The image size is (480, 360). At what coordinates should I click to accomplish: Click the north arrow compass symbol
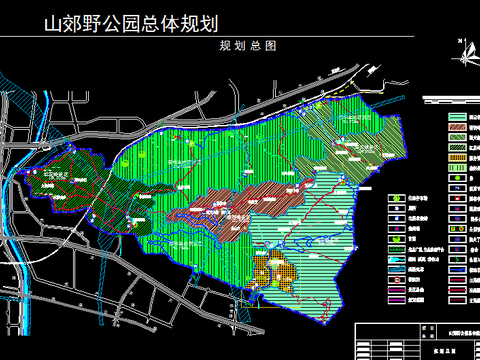(467, 52)
